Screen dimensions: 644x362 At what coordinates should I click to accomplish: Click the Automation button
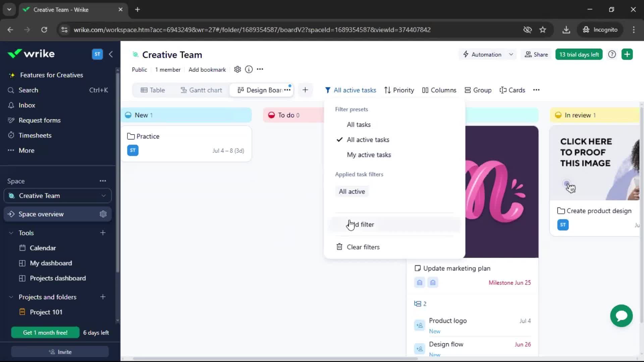pos(482,54)
